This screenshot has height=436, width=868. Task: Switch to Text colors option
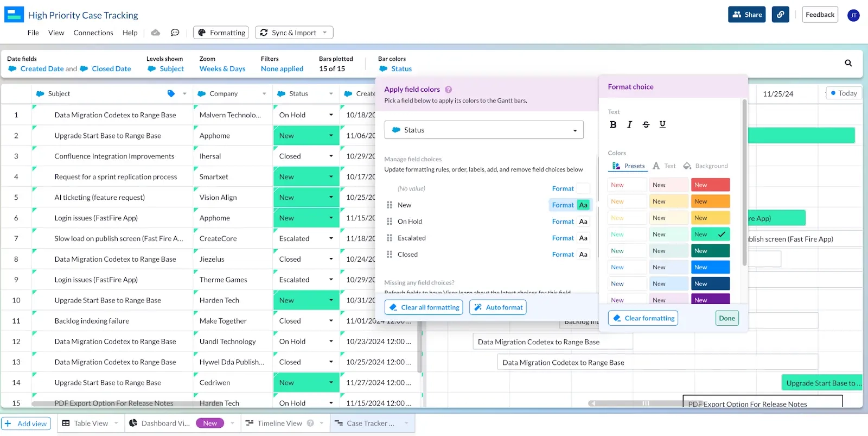(x=664, y=166)
